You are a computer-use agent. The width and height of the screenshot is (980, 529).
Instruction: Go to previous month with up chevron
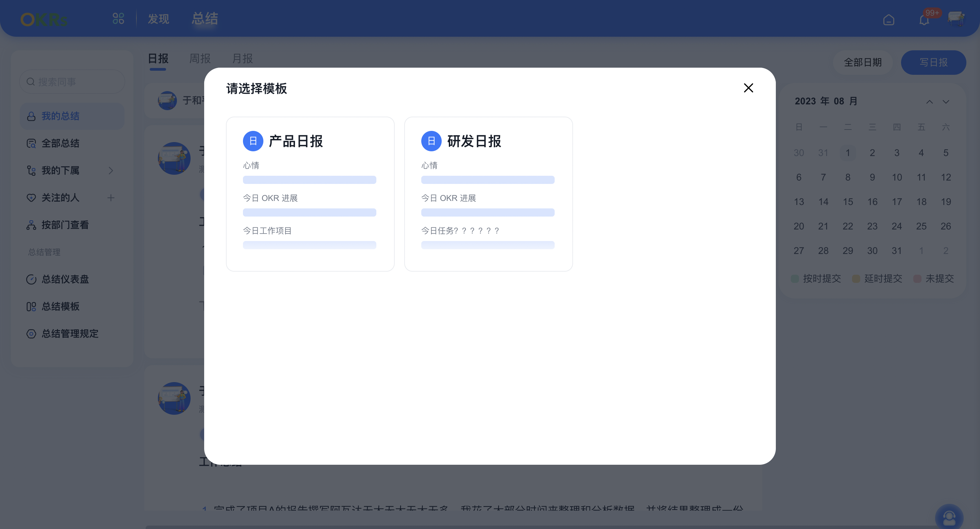tap(929, 102)
